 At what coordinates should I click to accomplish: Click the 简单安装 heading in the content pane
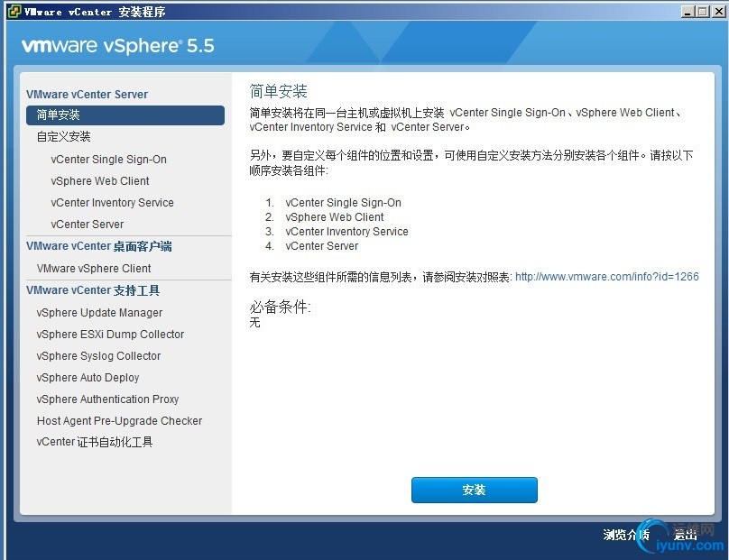(x=278, y=91)
